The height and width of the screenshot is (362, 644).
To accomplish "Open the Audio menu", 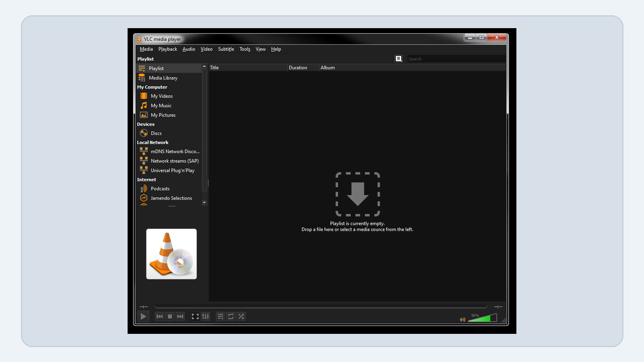I will (189, 49).
